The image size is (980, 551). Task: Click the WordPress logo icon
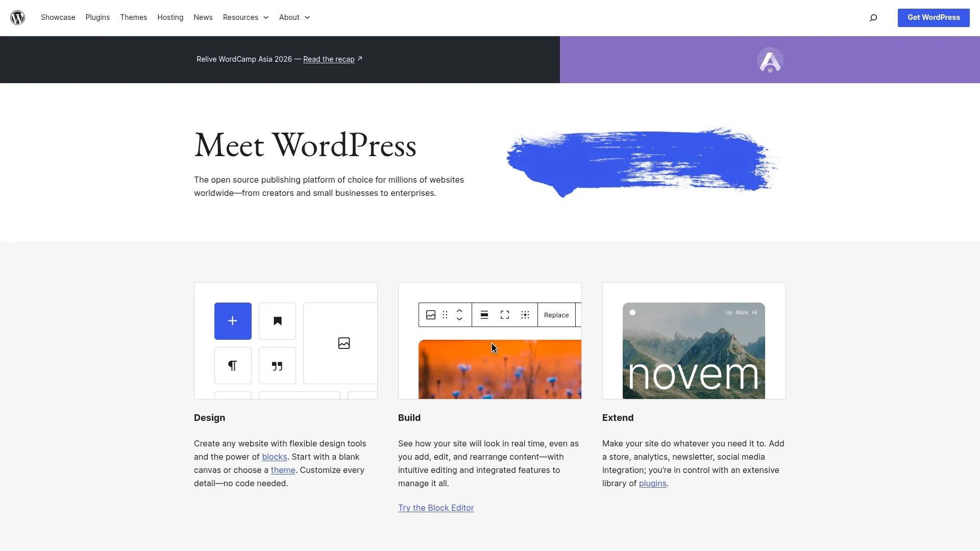tap(18, 17)
